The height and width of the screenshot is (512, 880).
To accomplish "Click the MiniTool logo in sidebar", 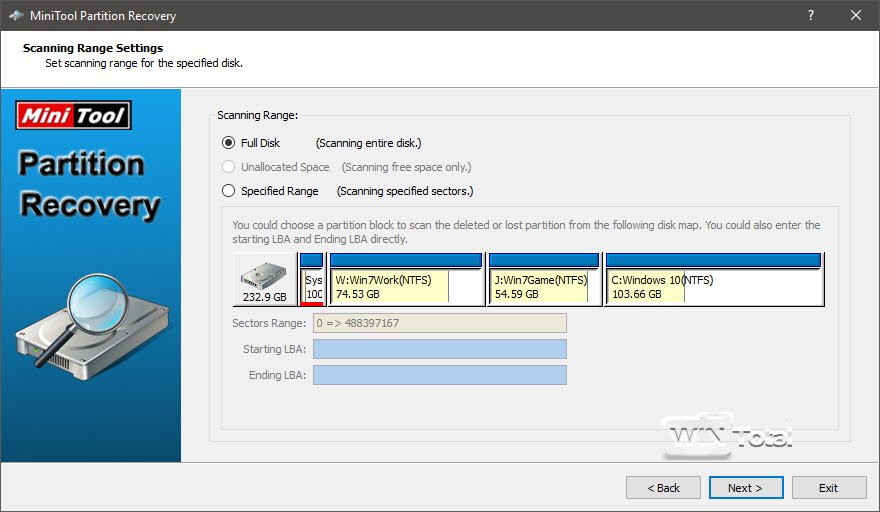I will point(74,115).
